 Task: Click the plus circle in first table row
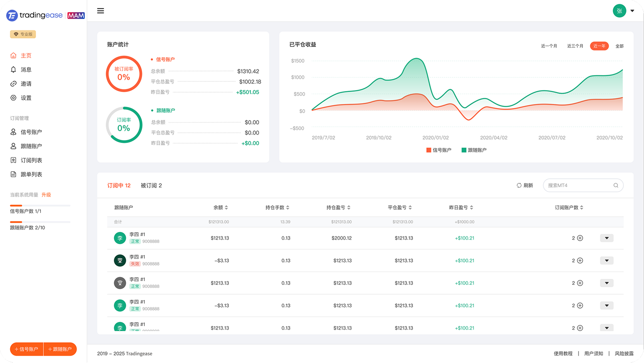(x=580, y=238)
